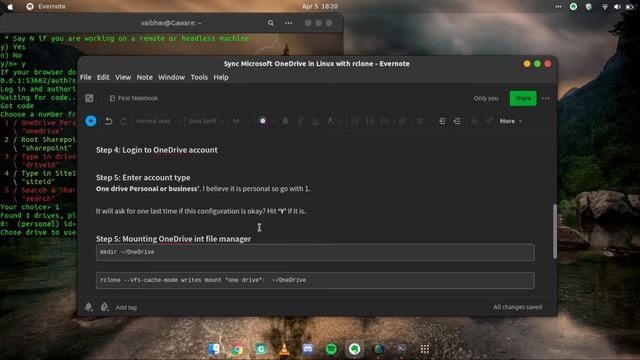Open the highlight color dropdown arrow
This screenshot has height=360, width=640.
(x=340, y=121)
